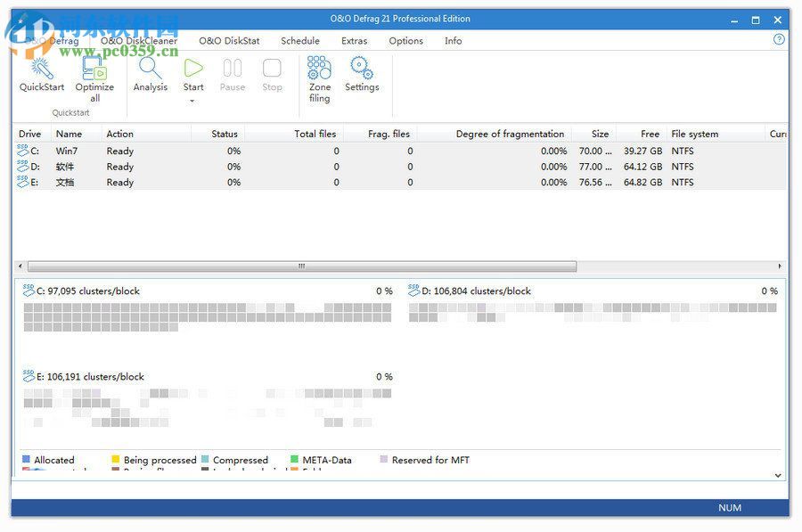Click the Pause toolbar icon

[233, 68]
